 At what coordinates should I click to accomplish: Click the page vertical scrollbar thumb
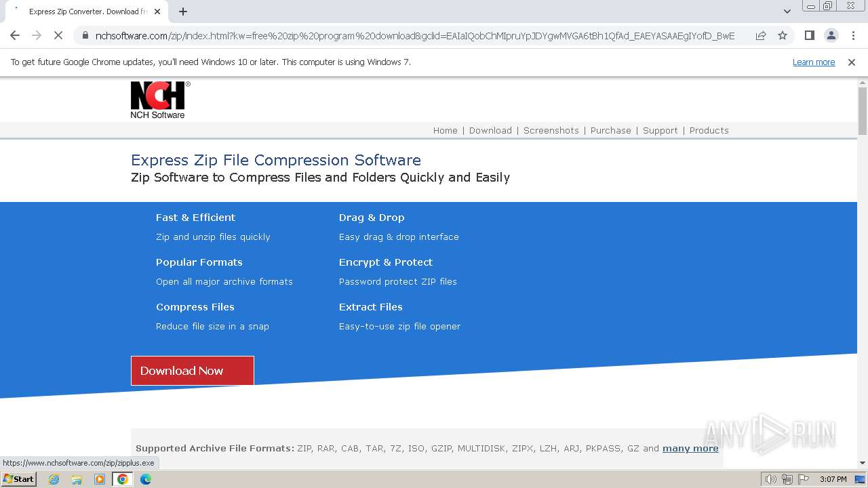click(x=863, y=110)
